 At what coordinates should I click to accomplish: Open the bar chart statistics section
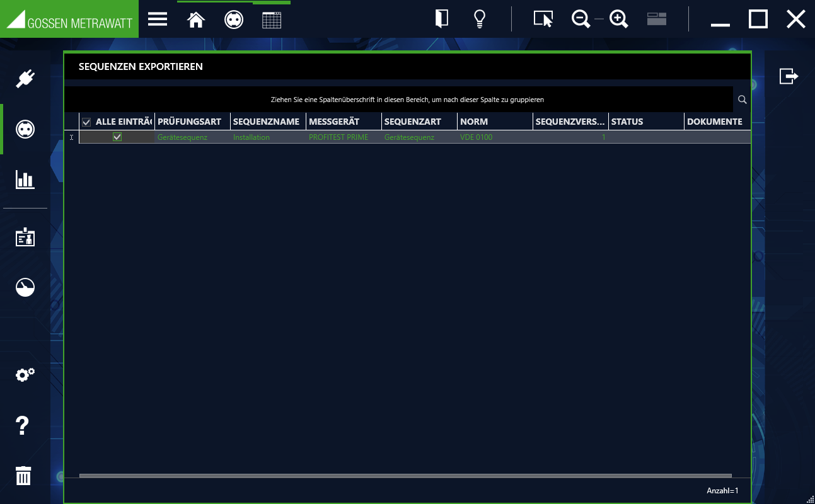[x=25, y=180]
